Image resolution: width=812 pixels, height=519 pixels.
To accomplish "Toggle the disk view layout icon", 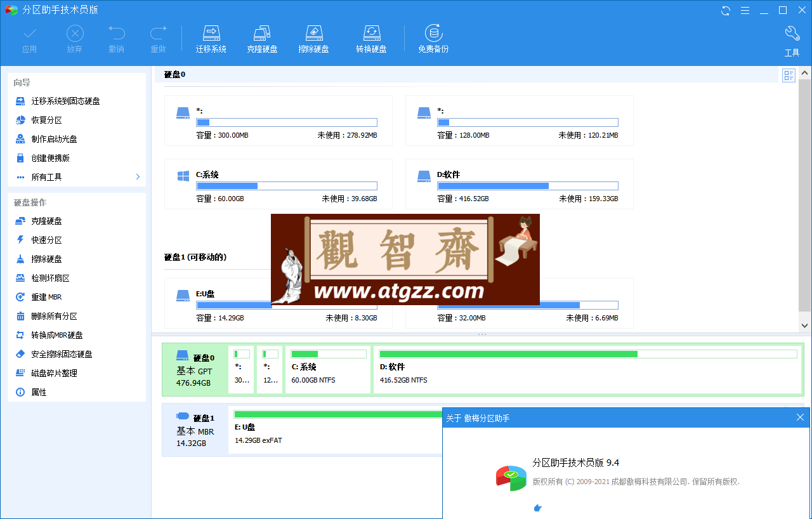I will tap(789, 76).
